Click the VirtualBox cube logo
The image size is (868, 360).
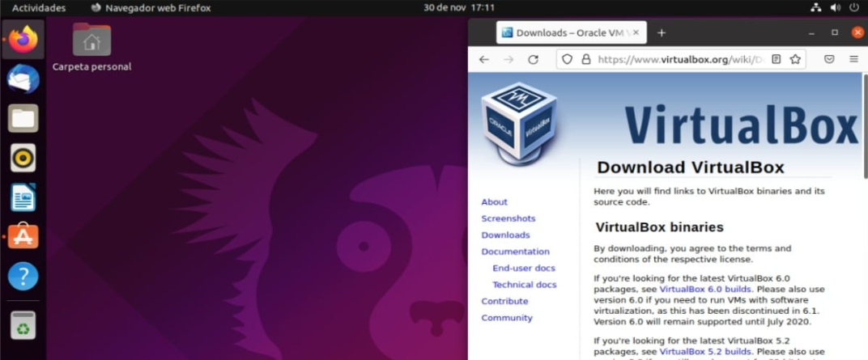(518, 123)
